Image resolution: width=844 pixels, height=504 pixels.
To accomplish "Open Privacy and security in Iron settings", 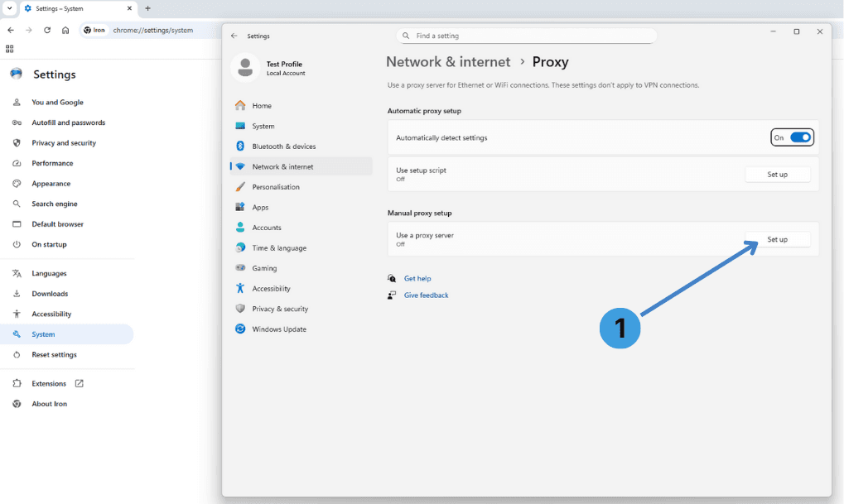I will point(64,143).
